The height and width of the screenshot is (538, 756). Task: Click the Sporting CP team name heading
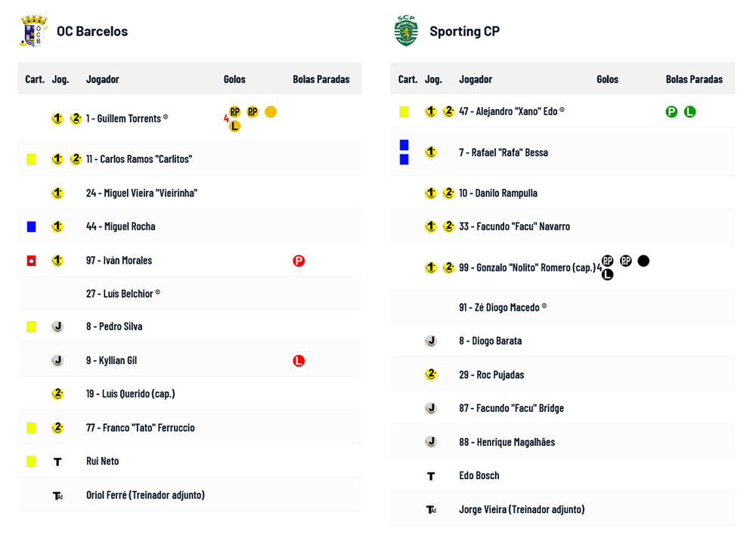click(x=464, y=32)
